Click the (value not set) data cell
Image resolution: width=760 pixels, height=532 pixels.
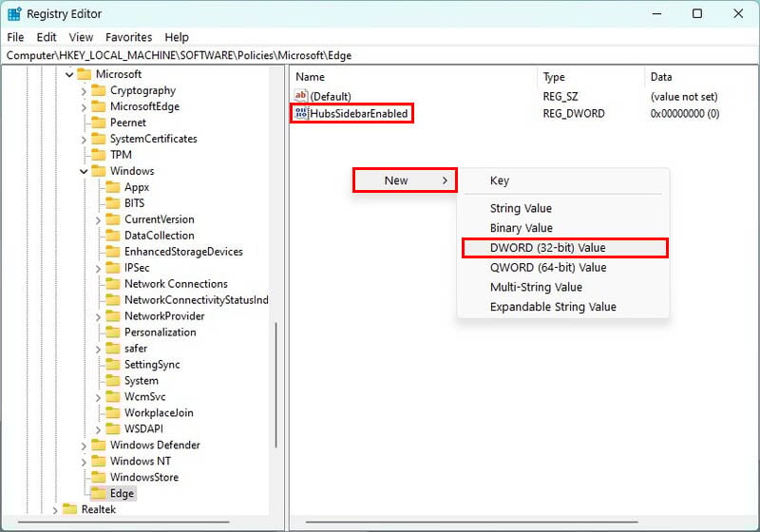point(684,96)
